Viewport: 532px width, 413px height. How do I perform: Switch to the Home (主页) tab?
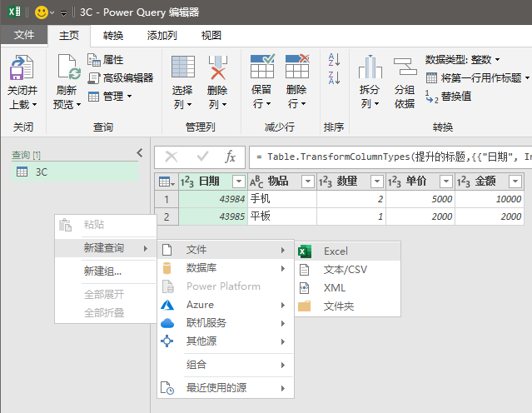[x=69, y=35]
